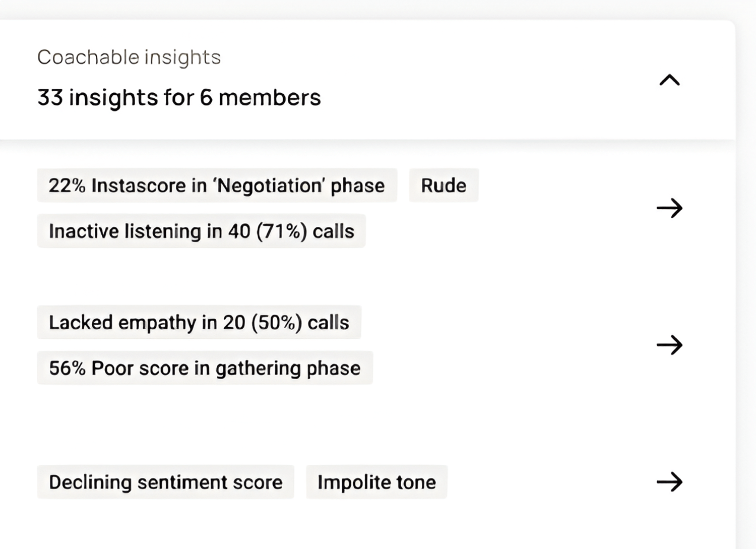Click 'Lacked empathy in 20 (50%) calls' tag
Viewport: 756px width, 549px height.
click(199, 323)
